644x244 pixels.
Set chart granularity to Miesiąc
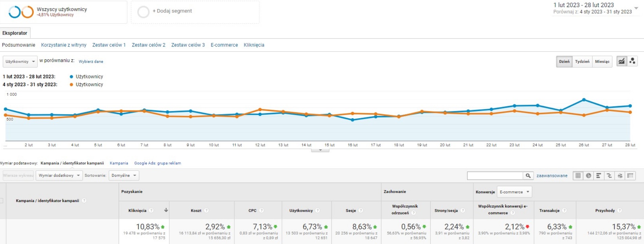tap(602, 62)
